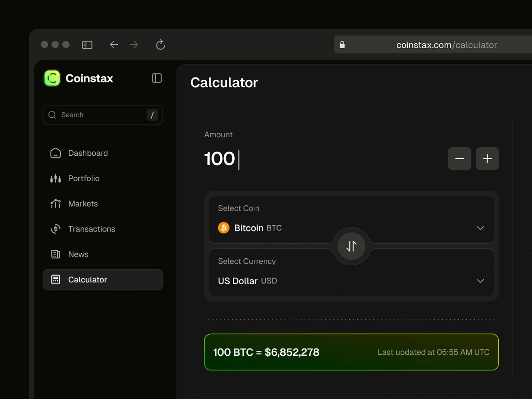Viewport: 532px width, 399px height.
Task: Click the Calculator icon in the sidebar
Action: (55, 280)
